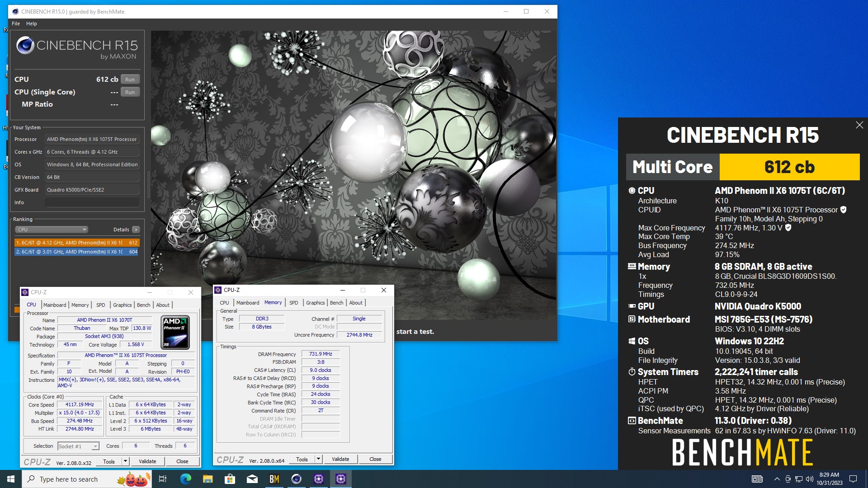Run the CPU Single Core benchmark
The width and height of the screenshot is (868, 488).
[x=130, y=92]
